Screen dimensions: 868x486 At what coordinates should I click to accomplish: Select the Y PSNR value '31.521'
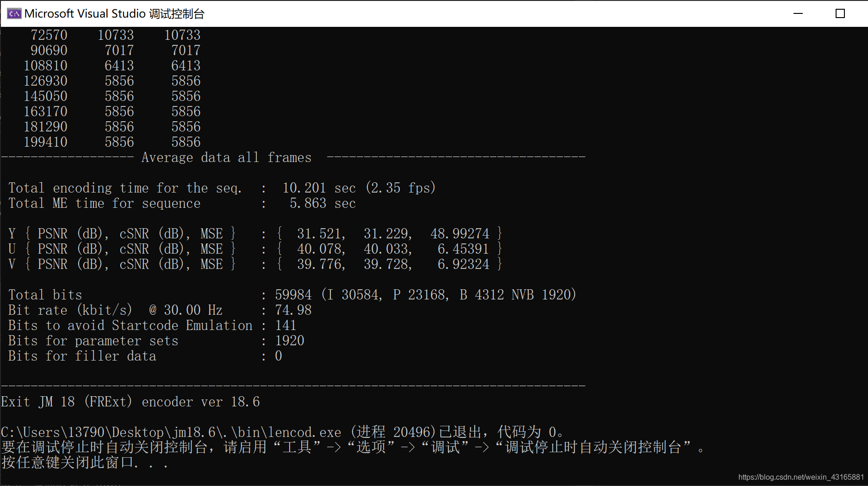(320, 234)
